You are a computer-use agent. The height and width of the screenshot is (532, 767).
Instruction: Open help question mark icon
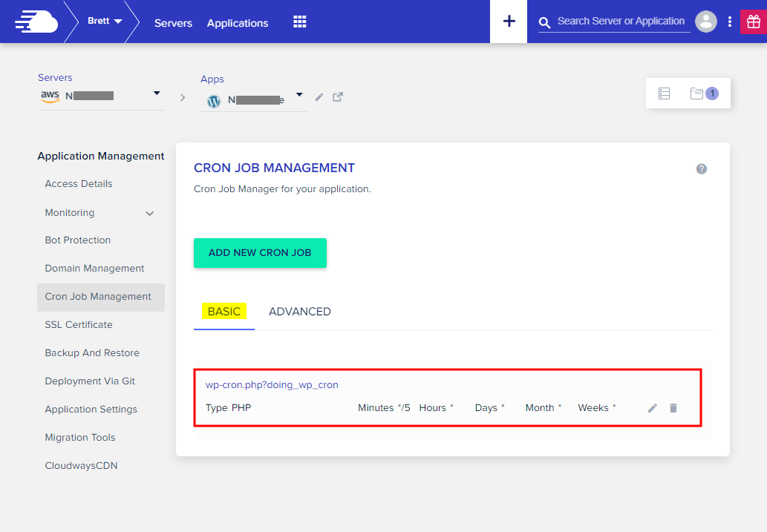(702, 168)
